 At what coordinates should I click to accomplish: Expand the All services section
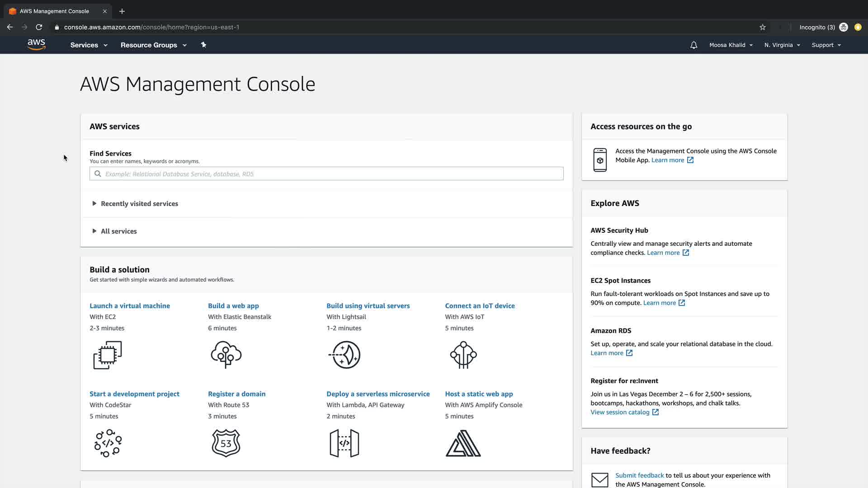point(118,231)
